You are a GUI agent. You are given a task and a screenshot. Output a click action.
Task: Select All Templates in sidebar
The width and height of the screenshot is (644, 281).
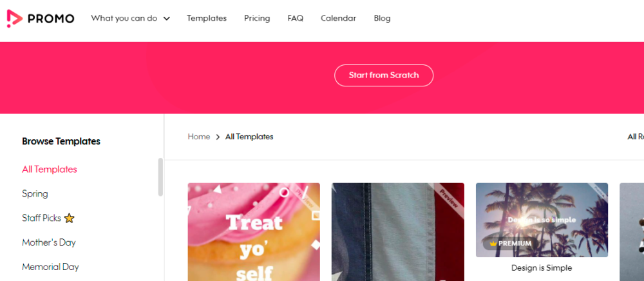(50, 170)
